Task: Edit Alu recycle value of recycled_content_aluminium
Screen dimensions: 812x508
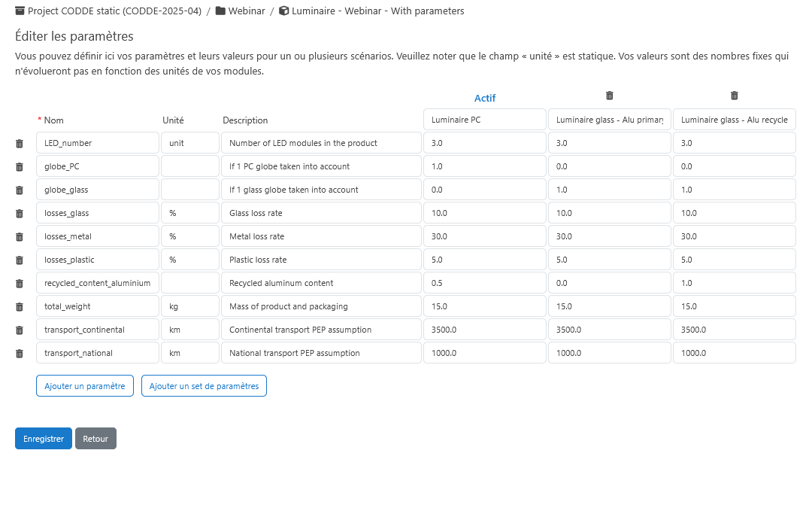Action: (x=735, y=283)
